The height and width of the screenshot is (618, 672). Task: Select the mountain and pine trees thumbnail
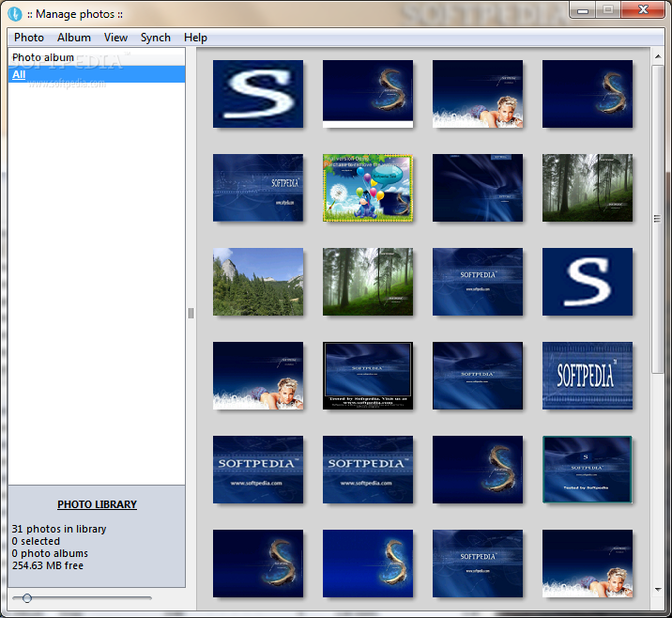258,282
